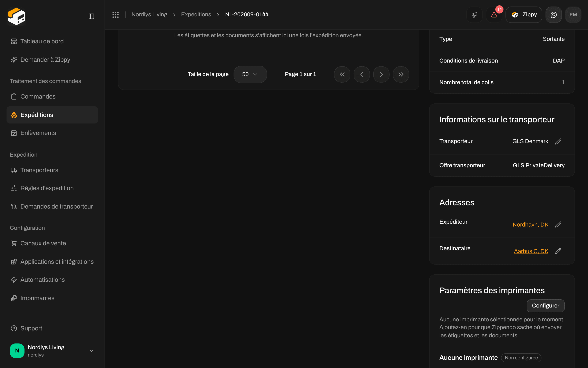Open Automatisations in sidebar
588x368 pixels.
tap(52, 280)
